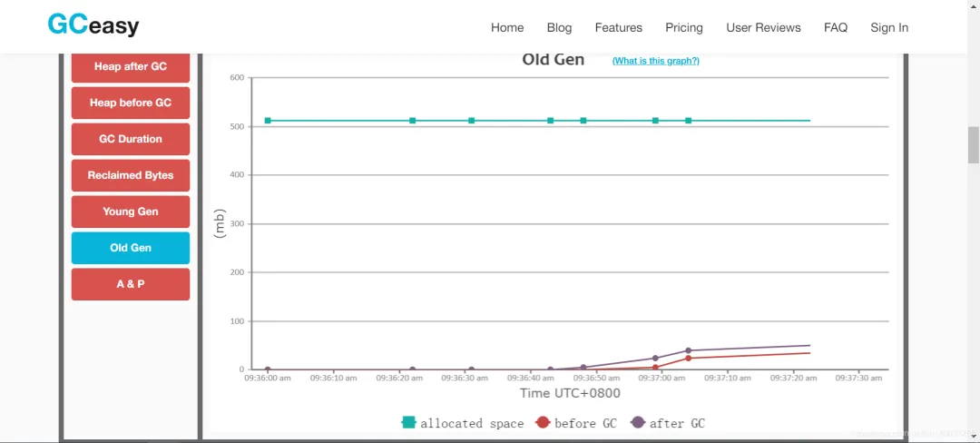
Task: Click the GCeasy logo
Action: 93,25
